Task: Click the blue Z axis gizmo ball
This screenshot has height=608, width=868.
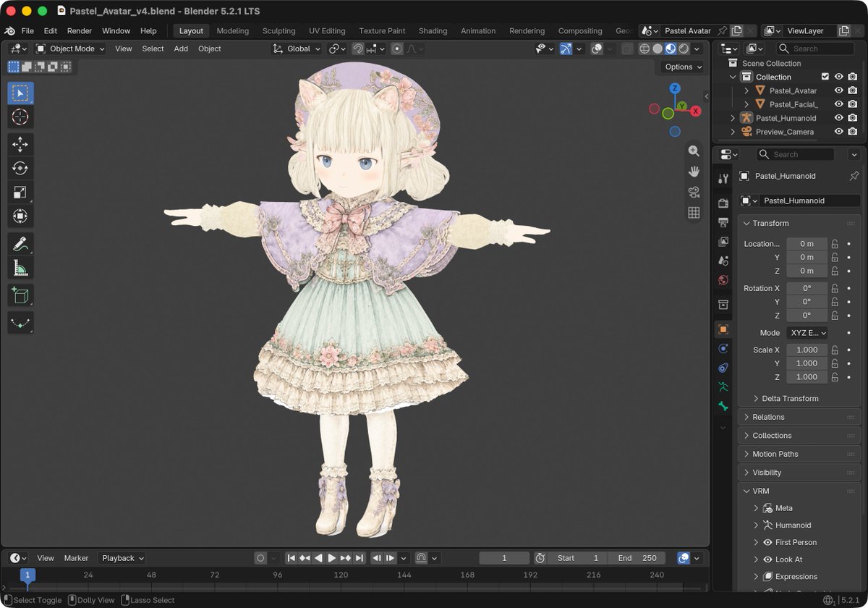Action: (x=675, y=88)
